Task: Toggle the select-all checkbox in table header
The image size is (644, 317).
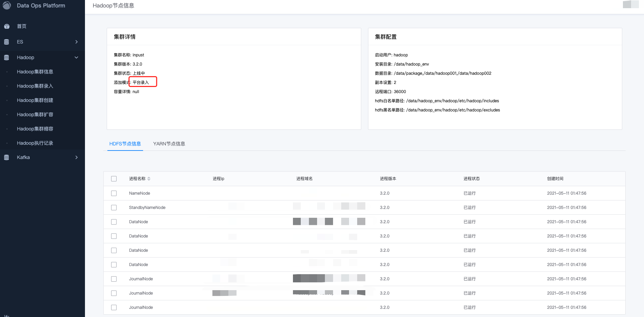Action: [x=114, y=179]
